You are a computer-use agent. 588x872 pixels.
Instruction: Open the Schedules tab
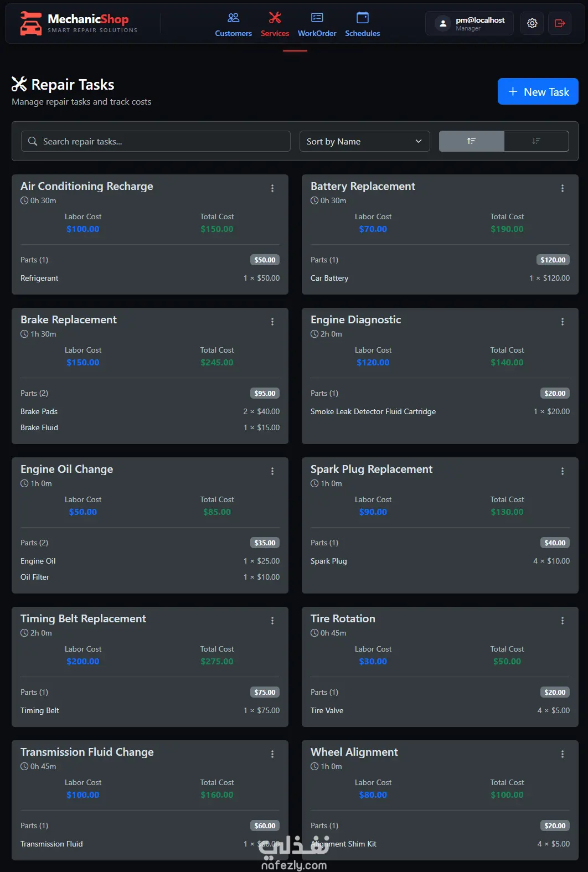click(x=362, y=25)
